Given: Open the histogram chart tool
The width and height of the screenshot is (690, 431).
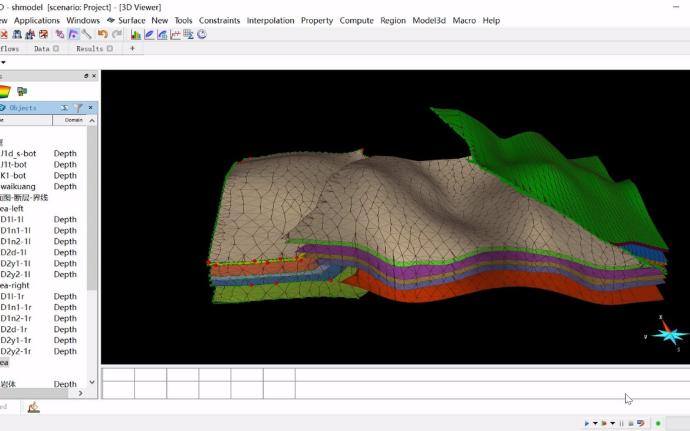Looking at the screenshot, I should 136,34.
